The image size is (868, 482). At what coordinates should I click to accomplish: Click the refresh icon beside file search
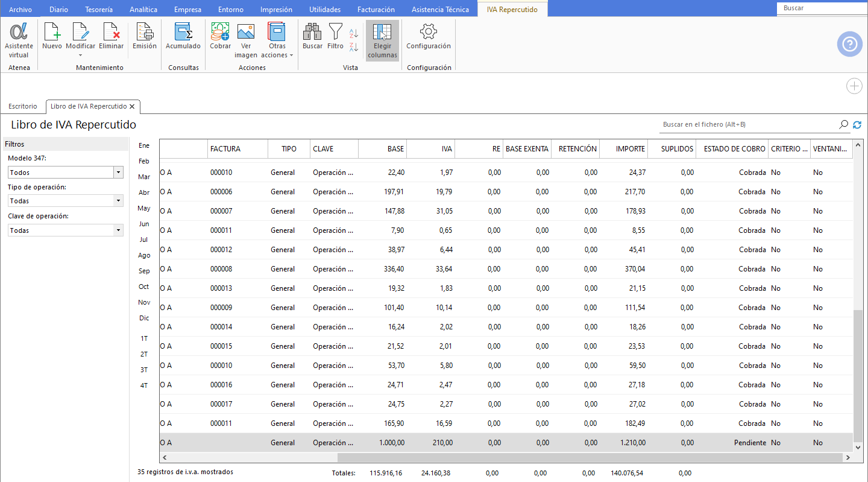tap(857, 124)
